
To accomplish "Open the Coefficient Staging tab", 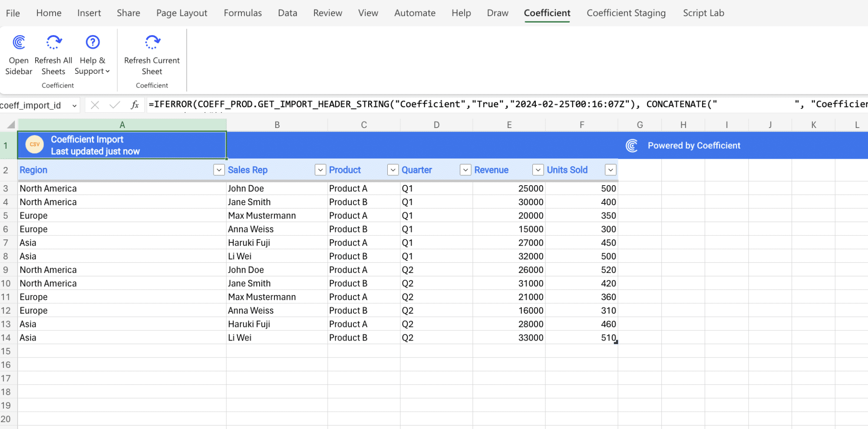I will point(626,13).
